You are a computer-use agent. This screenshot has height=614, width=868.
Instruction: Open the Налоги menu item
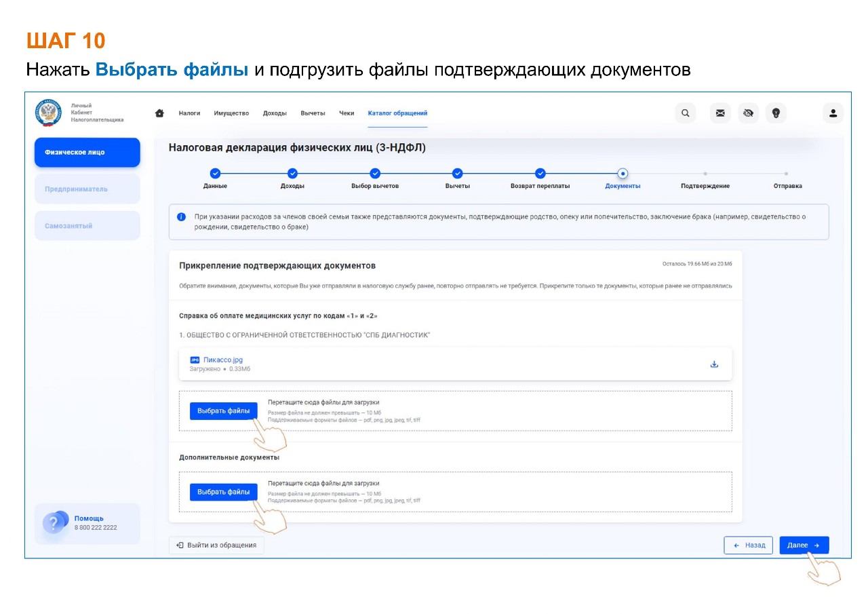(x=189, y=113)
